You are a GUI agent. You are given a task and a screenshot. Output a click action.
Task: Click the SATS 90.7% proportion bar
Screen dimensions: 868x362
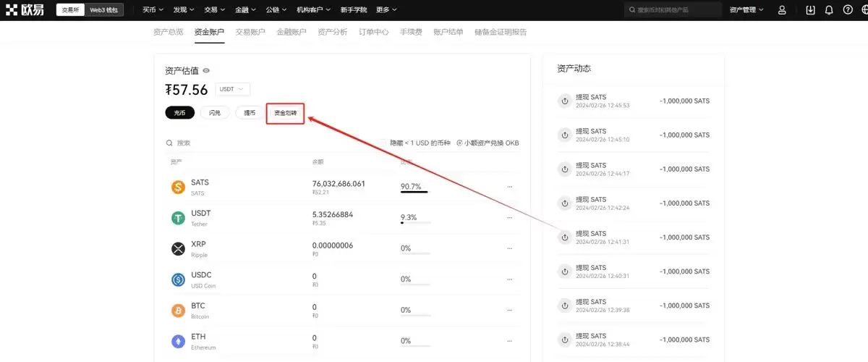coord(414,192)
